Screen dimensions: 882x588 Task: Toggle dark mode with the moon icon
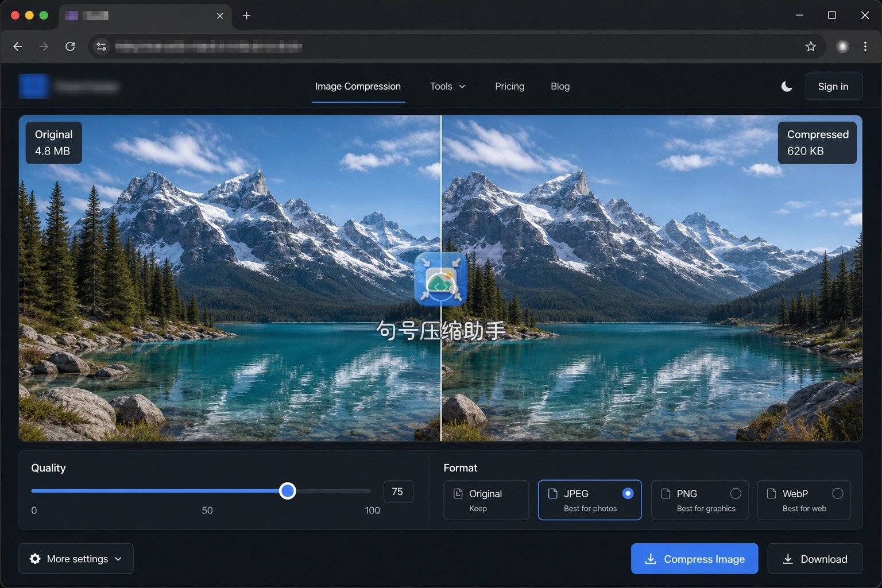(787, 86)
